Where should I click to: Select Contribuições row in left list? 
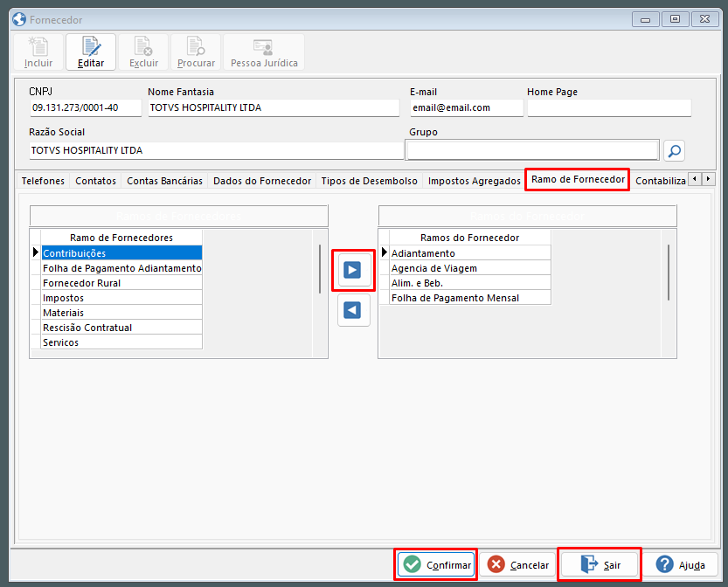(121, 253)
